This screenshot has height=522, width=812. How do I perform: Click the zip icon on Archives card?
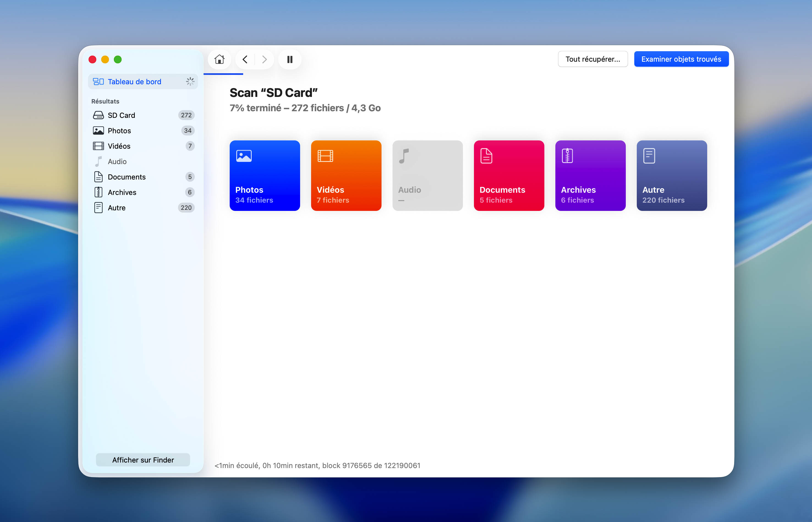[567, 156]
